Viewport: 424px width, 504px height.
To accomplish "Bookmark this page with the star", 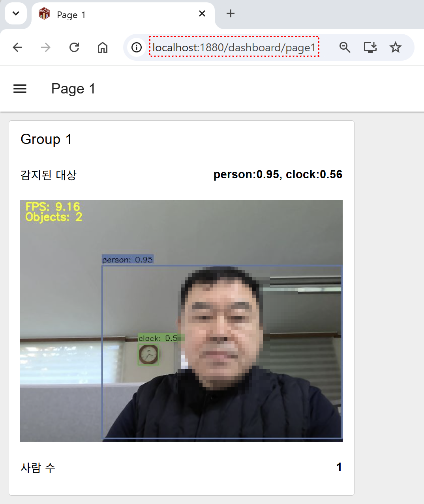I will point(395,48).
